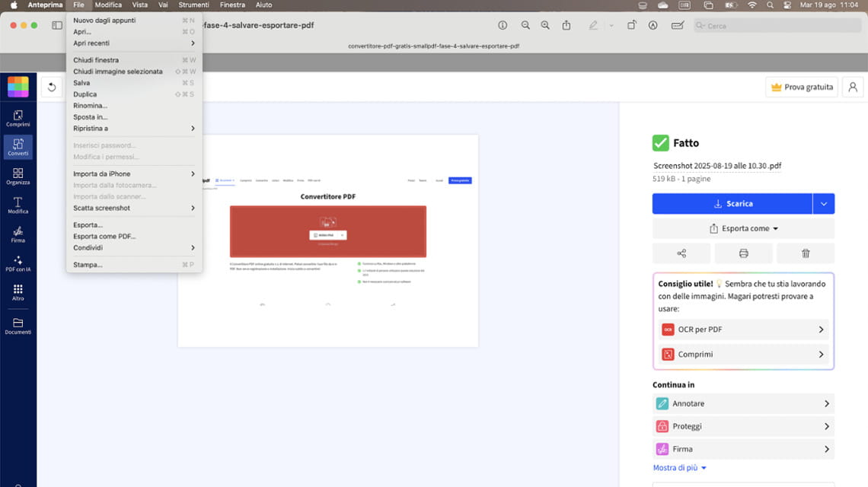Open Comprimi suggestion row

click(x=743, y=354)
